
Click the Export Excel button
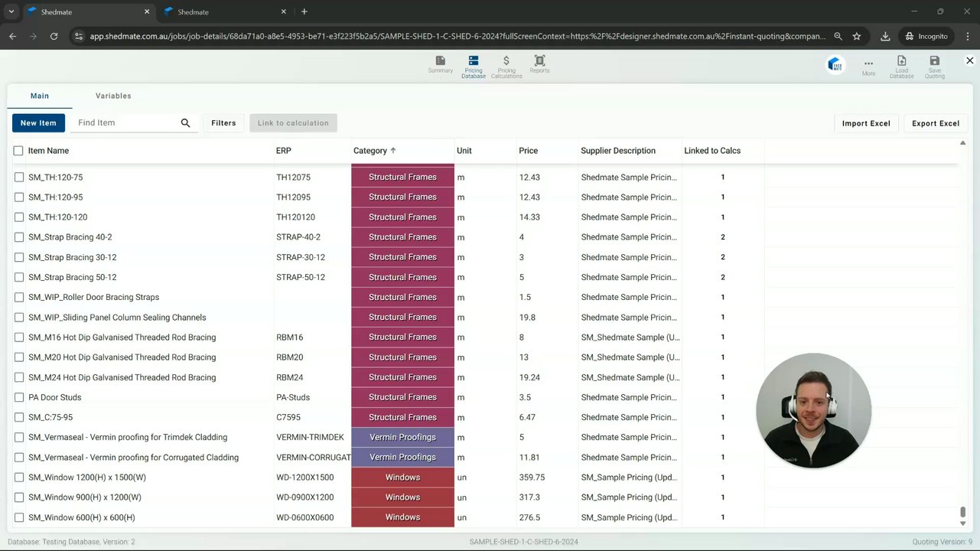[x=936, y=123]
